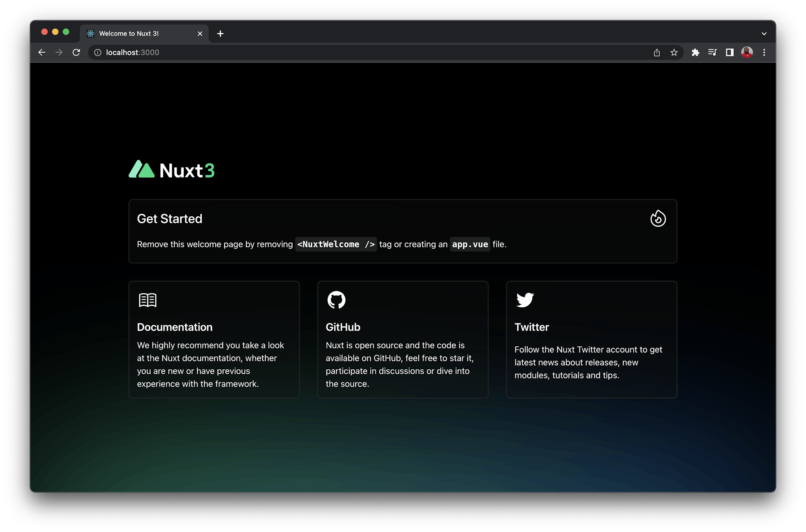Click the Nuxt 3 mountain logo
Viewport: 806px width, 532px height.
(x=141, y=170)
